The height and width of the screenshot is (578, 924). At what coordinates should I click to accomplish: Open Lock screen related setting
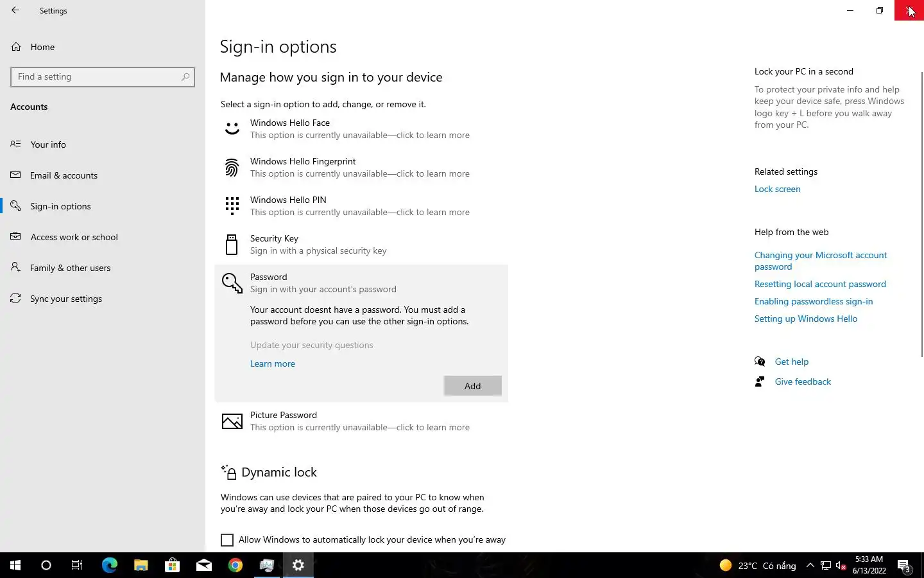point(777,189)
